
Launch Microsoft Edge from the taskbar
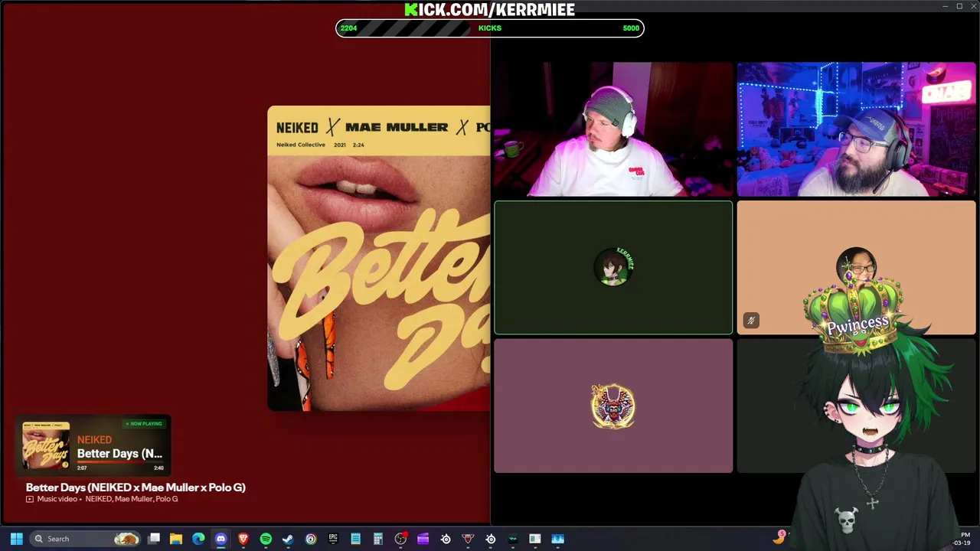[198, 539]
